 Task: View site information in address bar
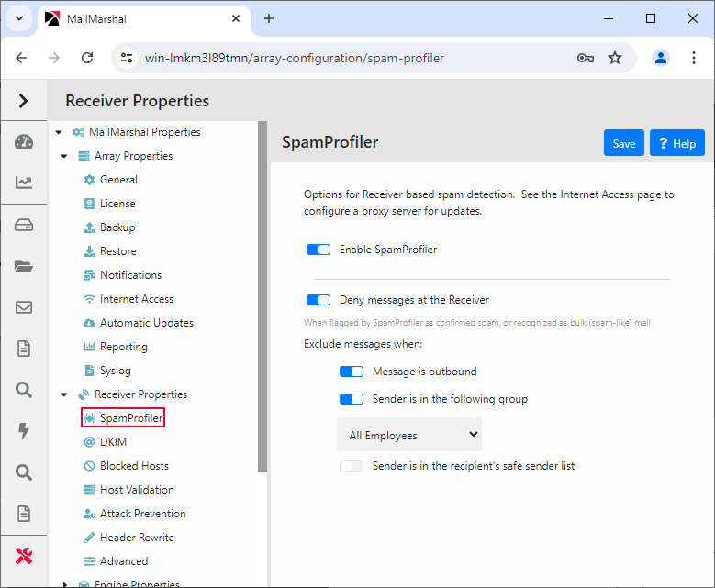tap(127, 58)
